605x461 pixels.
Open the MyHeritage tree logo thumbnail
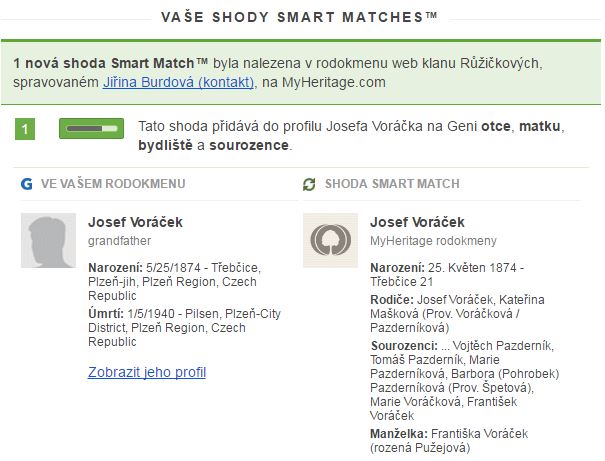(330, 240)
